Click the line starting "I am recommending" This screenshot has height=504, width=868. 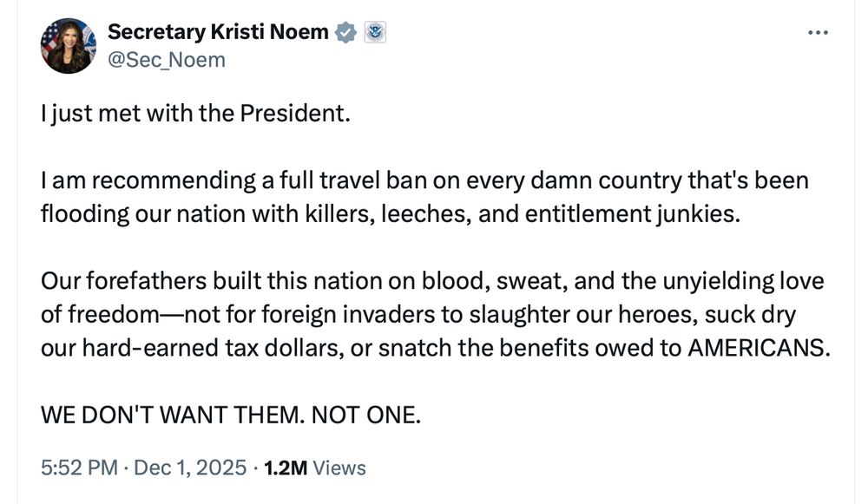(424, 180)
